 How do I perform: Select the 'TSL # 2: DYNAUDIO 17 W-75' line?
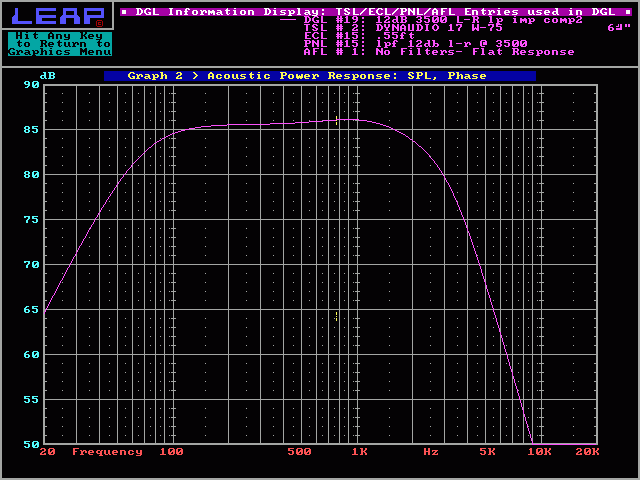[403, 28]
